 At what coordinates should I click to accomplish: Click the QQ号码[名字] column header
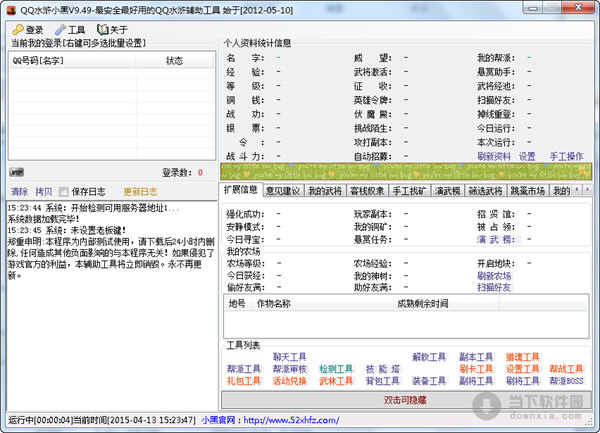72,60
